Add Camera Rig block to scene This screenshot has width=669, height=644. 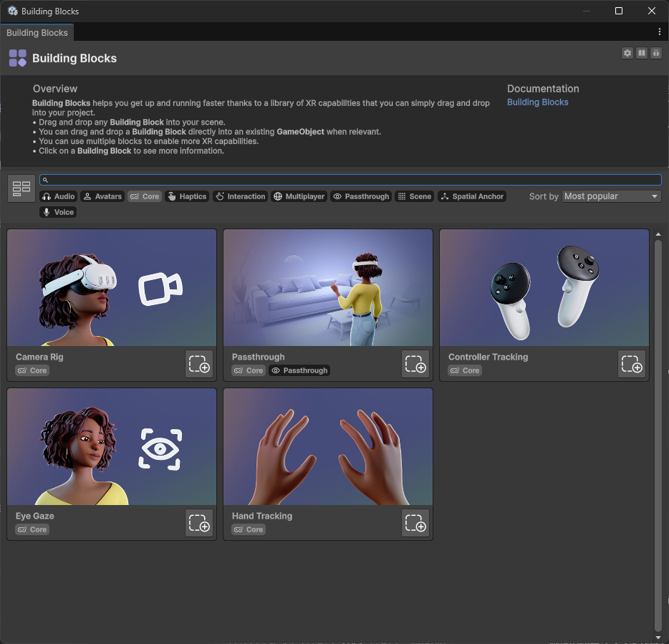199,364
